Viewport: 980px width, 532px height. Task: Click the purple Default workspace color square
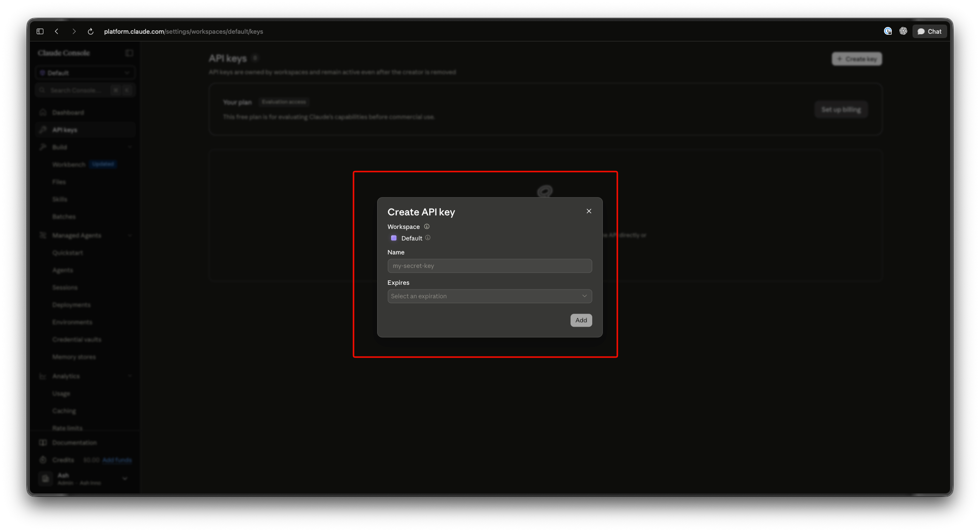394,238
